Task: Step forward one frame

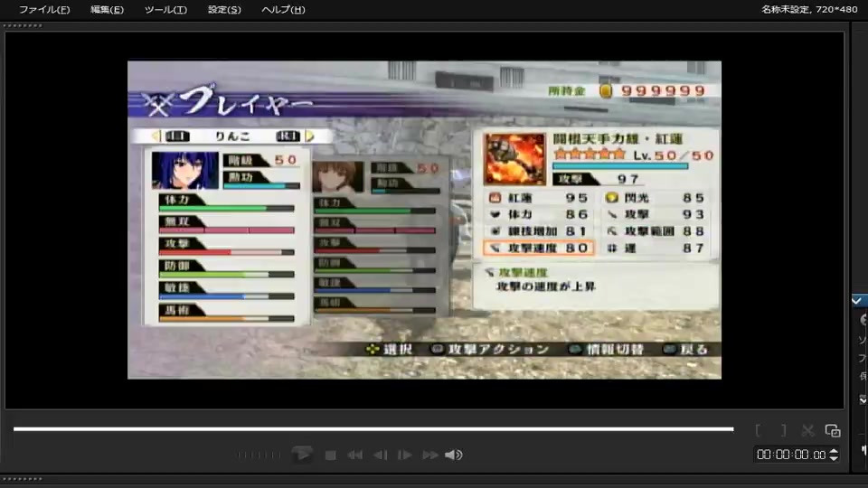Action: (405, 455)
